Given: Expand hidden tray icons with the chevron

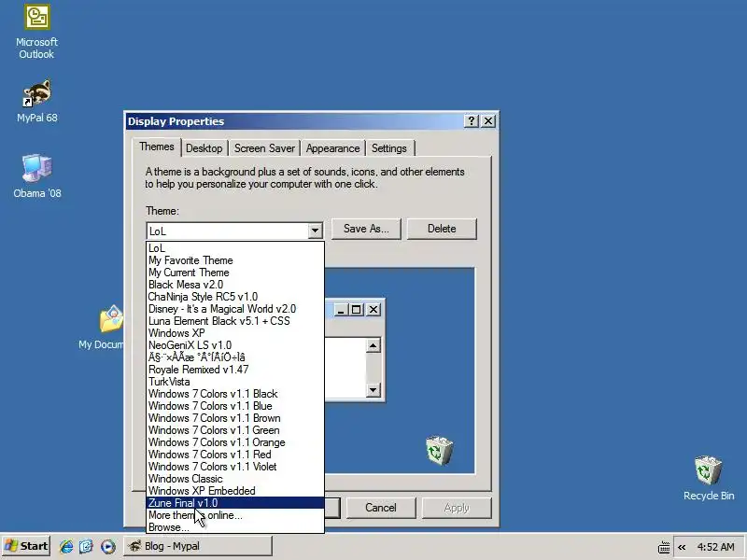Looking at the screenshot, I should pos(682,547).
